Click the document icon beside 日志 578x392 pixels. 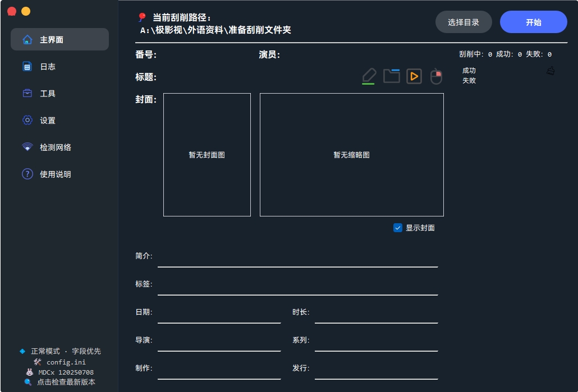(27, 66)
